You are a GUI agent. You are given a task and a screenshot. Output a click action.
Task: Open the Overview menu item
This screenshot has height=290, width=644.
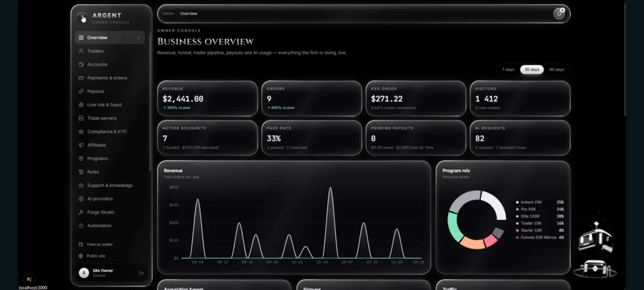110,38
